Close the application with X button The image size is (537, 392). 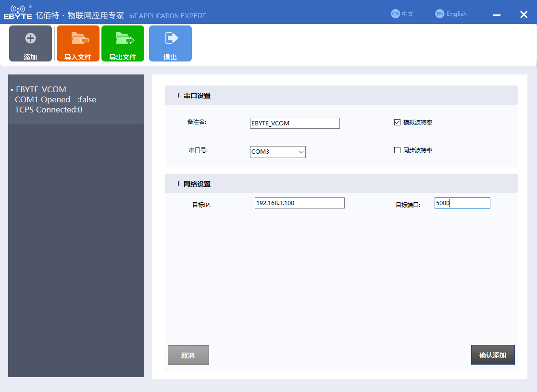click(x=524, y=14)
